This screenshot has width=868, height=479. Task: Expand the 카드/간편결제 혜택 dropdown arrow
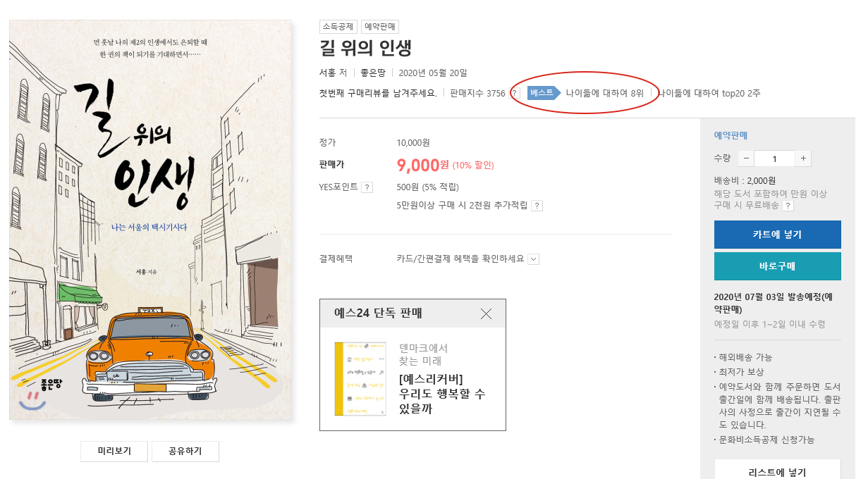534,259
